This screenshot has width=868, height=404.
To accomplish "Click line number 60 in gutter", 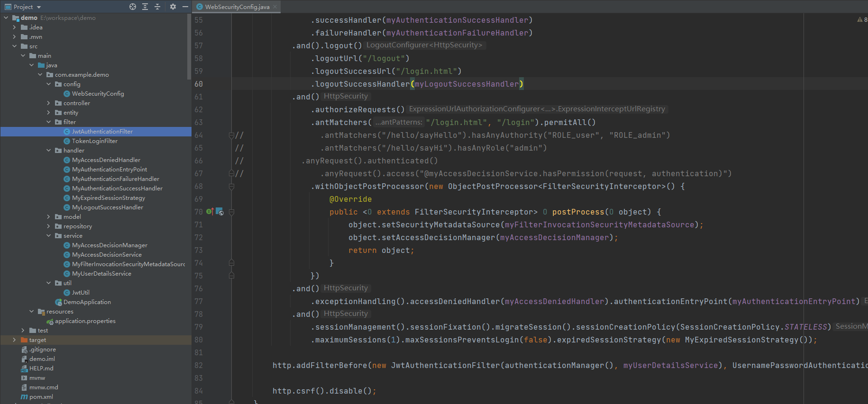I will pos(199,84).
